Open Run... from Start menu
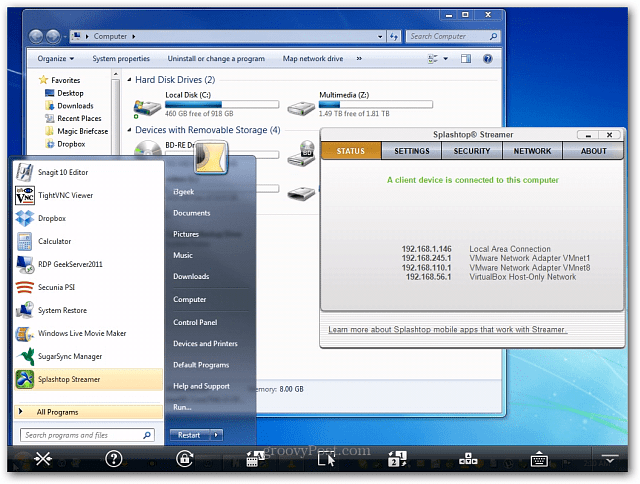 pos(182,407)
